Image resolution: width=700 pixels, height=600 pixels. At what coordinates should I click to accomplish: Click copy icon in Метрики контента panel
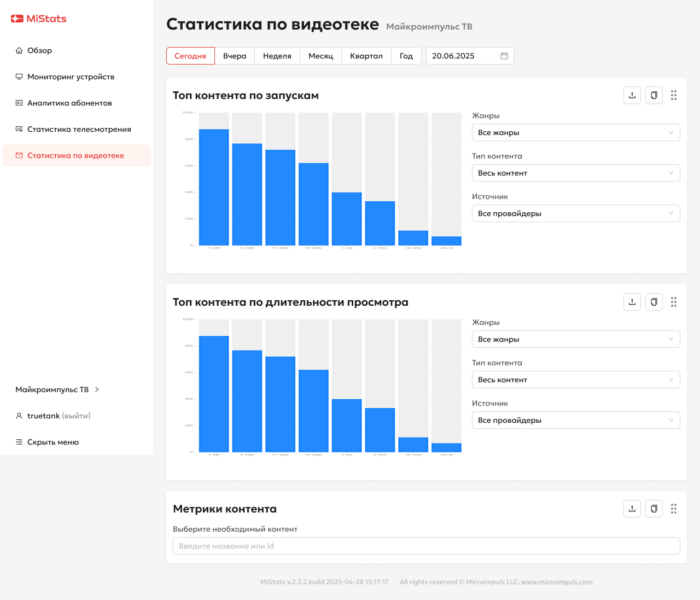coord(653,508)
